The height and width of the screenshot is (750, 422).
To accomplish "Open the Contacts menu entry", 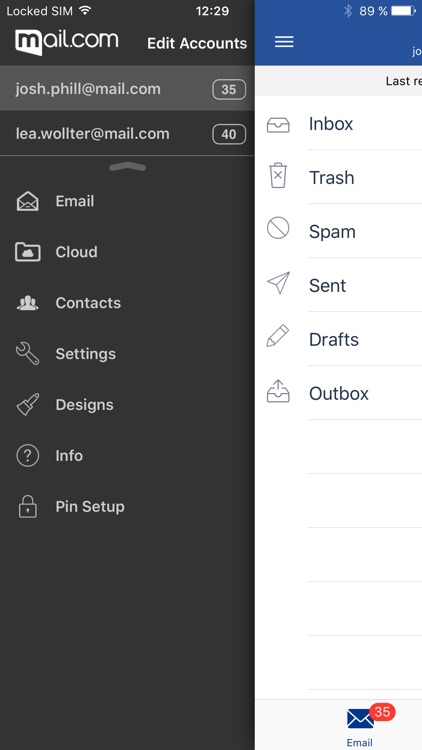I will [x=127, y=303].
